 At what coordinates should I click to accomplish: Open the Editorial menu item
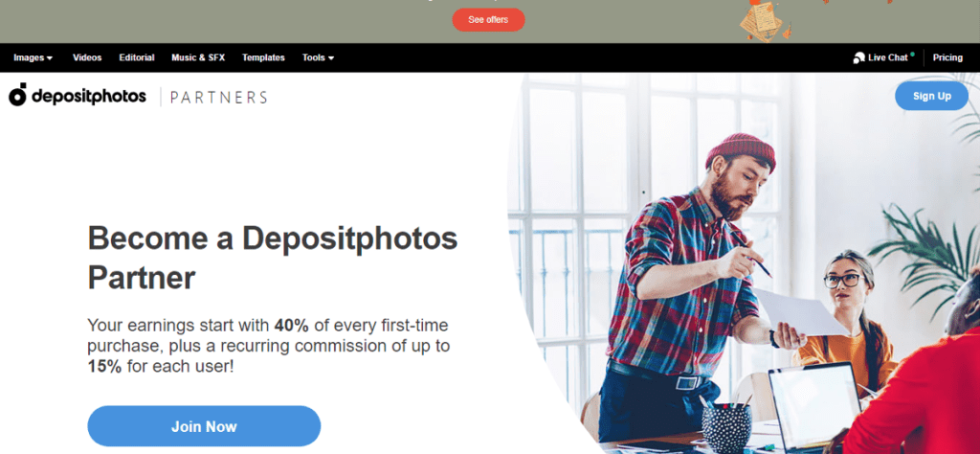(137, 57)
